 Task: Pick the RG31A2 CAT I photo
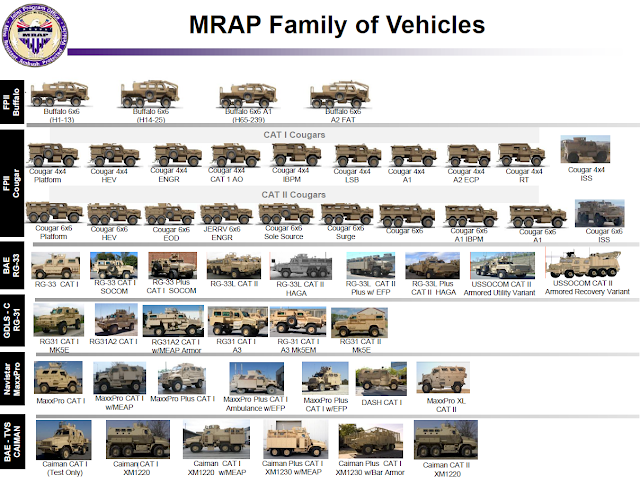tap(116, 320)
